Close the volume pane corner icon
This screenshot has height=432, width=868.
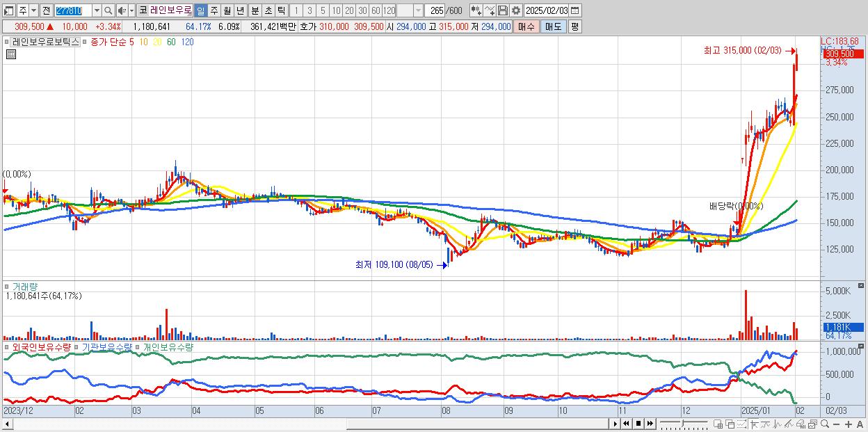(861, 286)
